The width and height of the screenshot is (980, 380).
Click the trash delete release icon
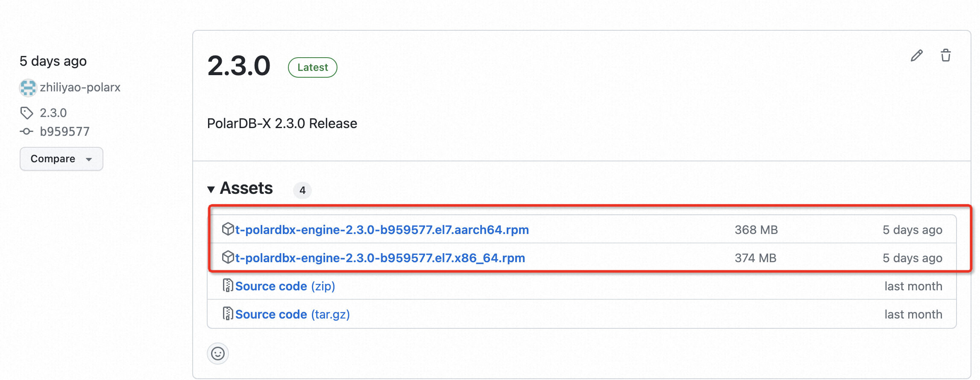tap(946, 56)
